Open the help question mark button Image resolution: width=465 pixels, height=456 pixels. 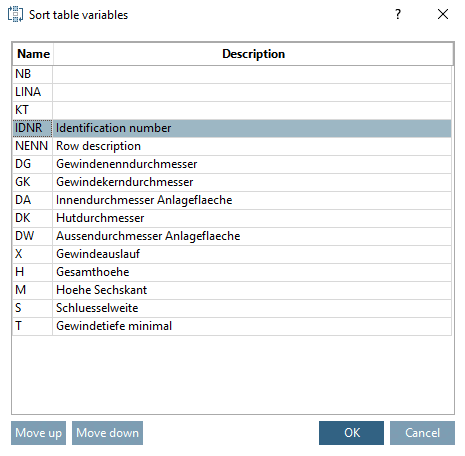tap(398, 14)
